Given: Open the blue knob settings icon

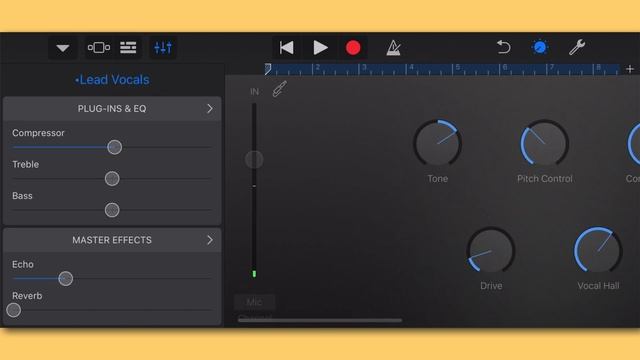Looking at the screenshot, I should point(540,48).
